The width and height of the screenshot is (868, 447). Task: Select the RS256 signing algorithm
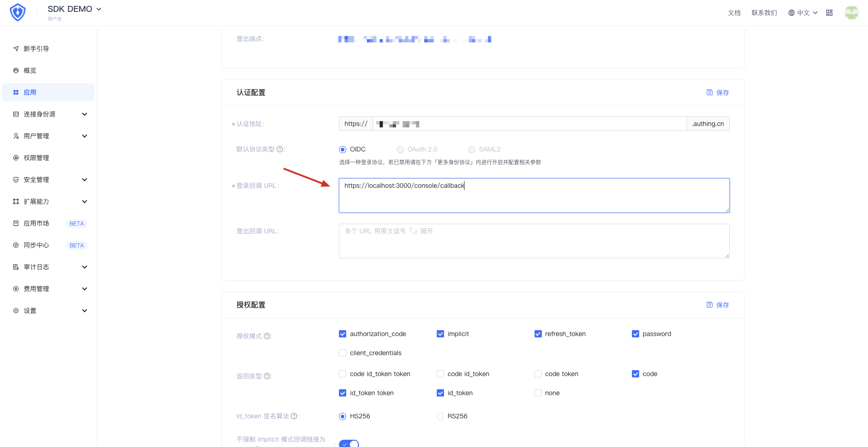click(440, 416)
